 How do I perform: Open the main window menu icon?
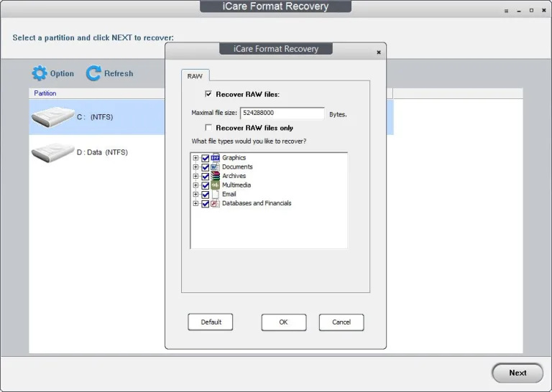coord(506,11)
